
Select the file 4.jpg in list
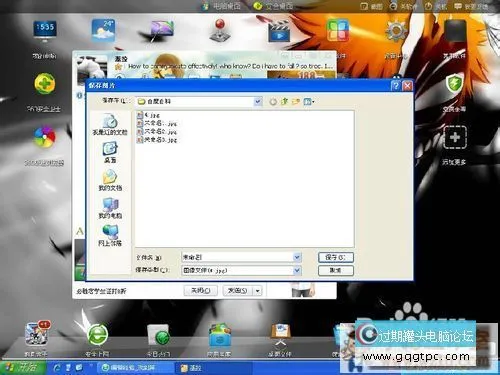point(148,115)
